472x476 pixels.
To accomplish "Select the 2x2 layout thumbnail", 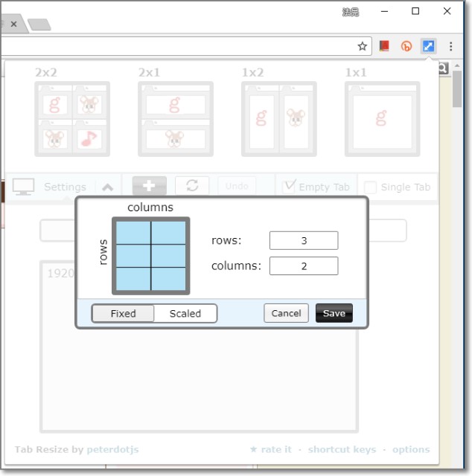I will 72,119.
